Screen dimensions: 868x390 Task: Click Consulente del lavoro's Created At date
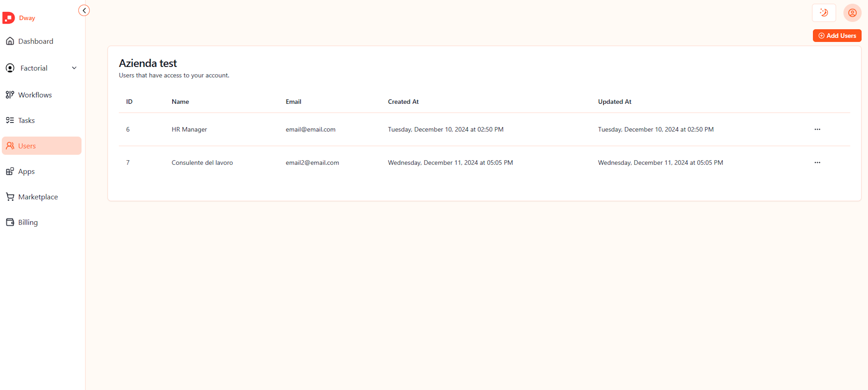[450, 163]
